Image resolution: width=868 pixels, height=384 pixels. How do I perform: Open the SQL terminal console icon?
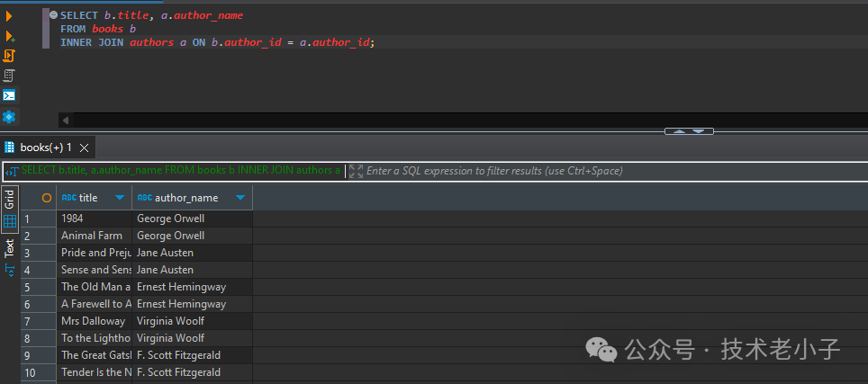pyautogui.click(x=10, y=95)
